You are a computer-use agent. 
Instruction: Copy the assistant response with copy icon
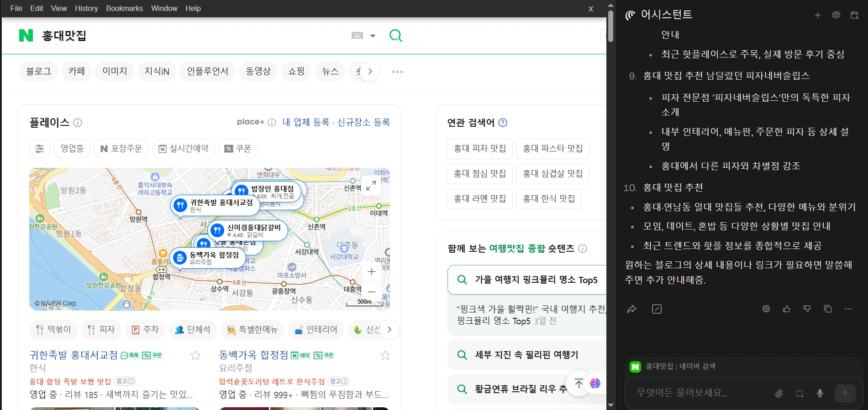pyautogui.click(x=827, y=309)
